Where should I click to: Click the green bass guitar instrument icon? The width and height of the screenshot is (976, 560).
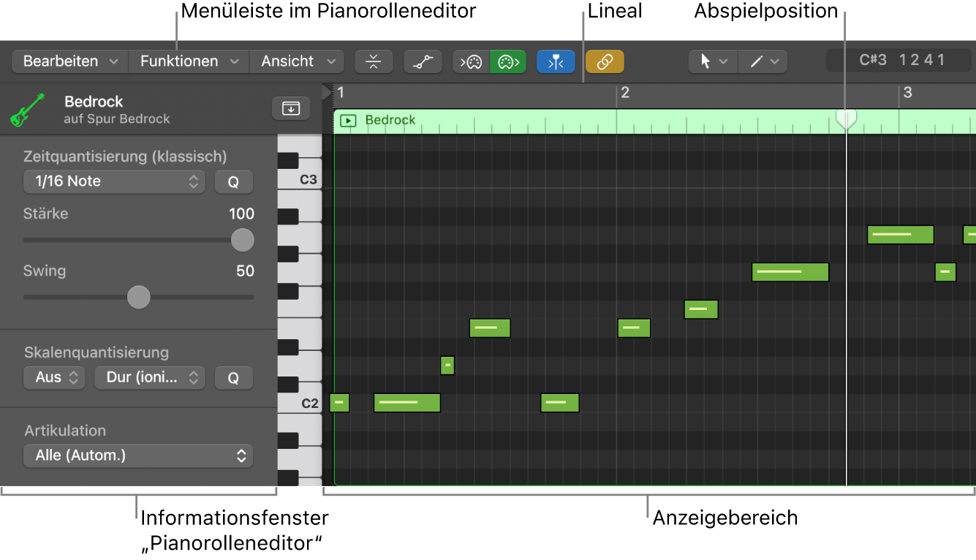coord(28,110)
